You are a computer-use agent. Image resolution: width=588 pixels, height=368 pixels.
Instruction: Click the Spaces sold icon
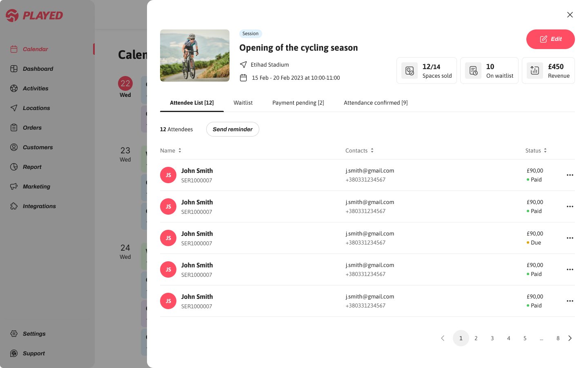coord(410,71)
